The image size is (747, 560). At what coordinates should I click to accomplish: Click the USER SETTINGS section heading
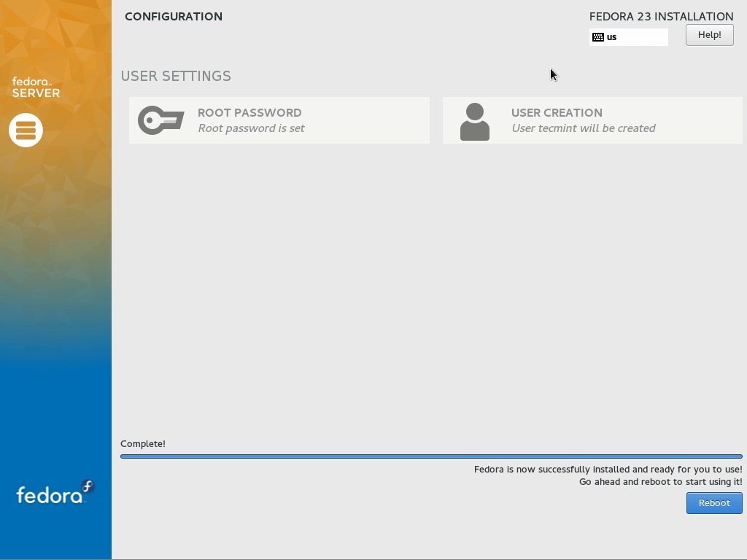[176, 77]
